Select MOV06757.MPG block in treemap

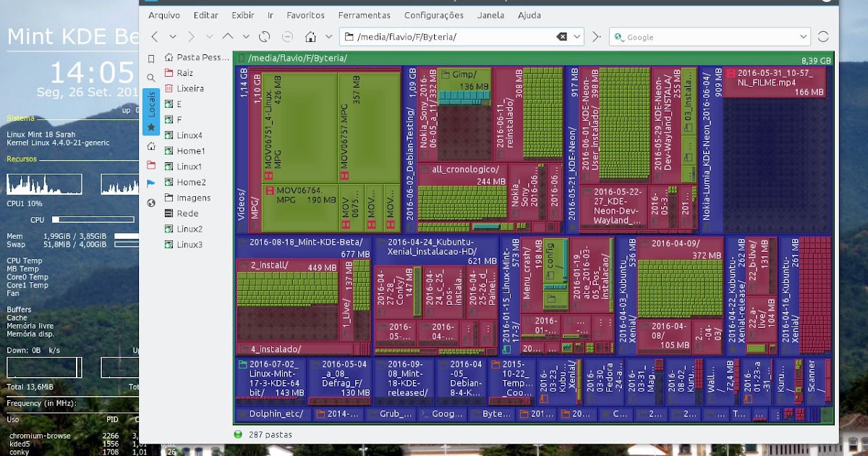pos(368,127)
